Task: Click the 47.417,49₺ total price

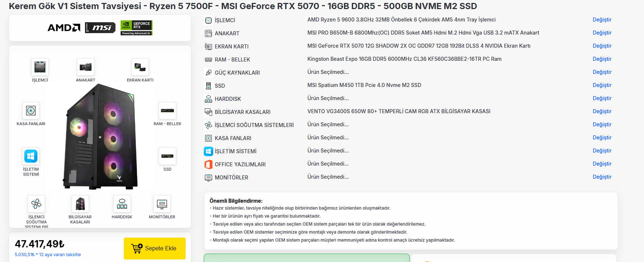Action: pos(40,244)
